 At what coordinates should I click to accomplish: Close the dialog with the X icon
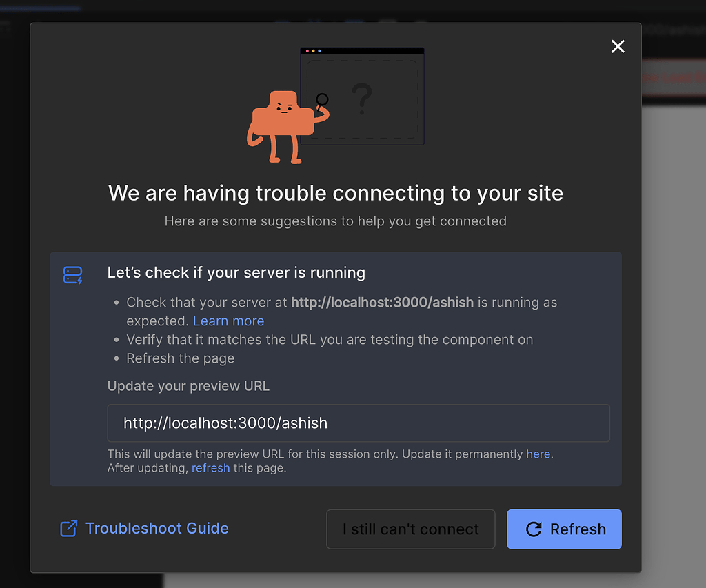[x=617, y=46]
